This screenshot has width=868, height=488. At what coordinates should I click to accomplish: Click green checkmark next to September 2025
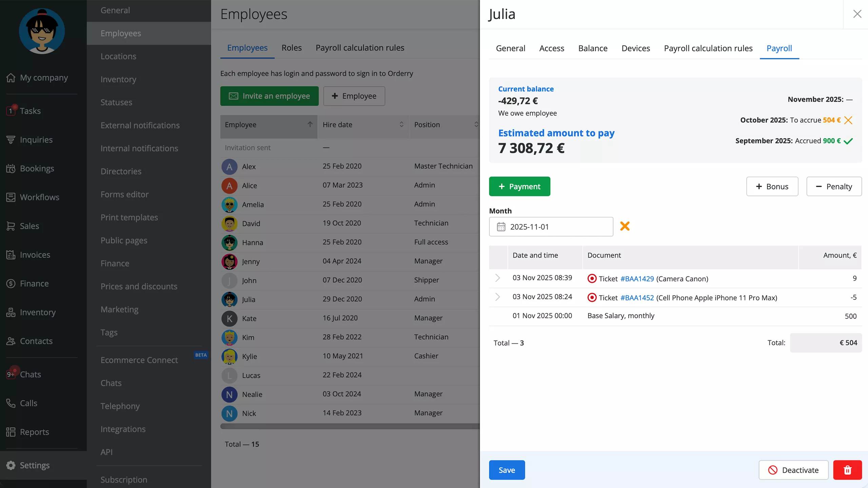(848, 141)
